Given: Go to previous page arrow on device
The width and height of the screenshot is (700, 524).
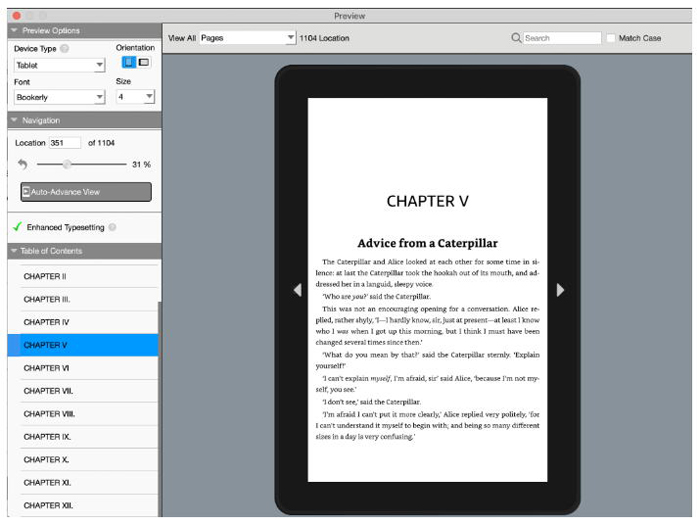Looking at the screenshot, I should 298,290.
